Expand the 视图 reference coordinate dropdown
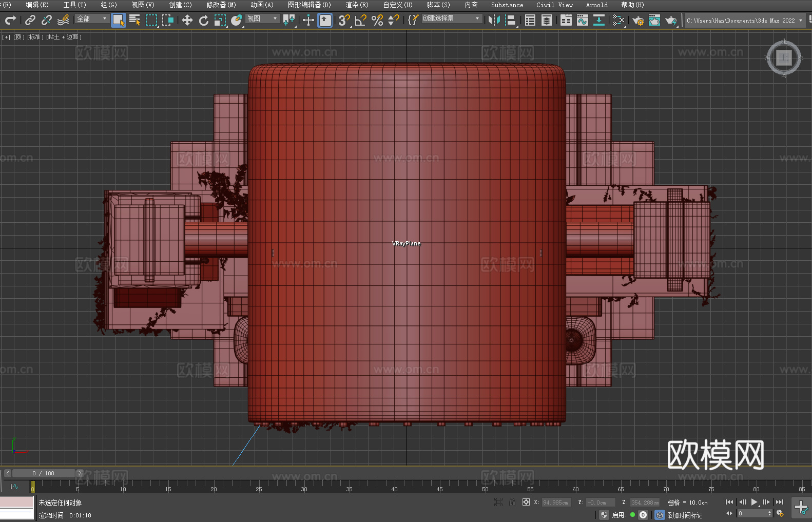Image resolution: width=812 pixels, height=522 pixels. click(262, 19)
